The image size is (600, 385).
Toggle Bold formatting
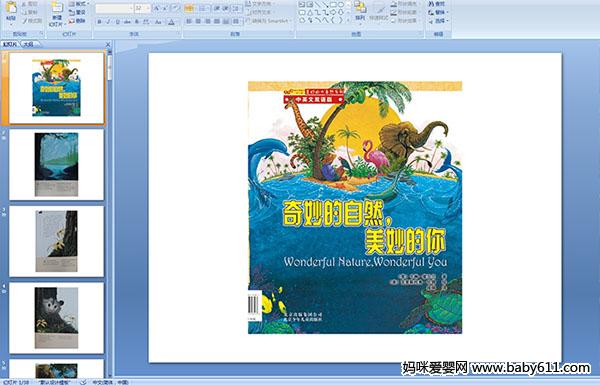tap(99, 22)
